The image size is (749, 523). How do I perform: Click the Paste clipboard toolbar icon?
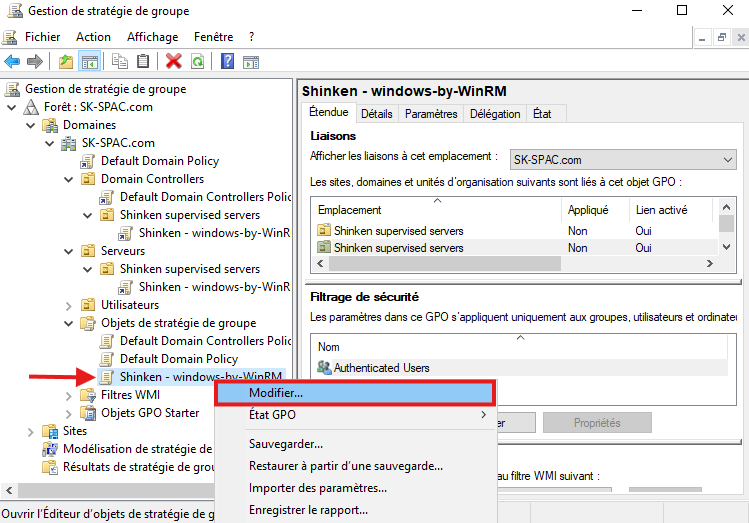click(144, 61)
